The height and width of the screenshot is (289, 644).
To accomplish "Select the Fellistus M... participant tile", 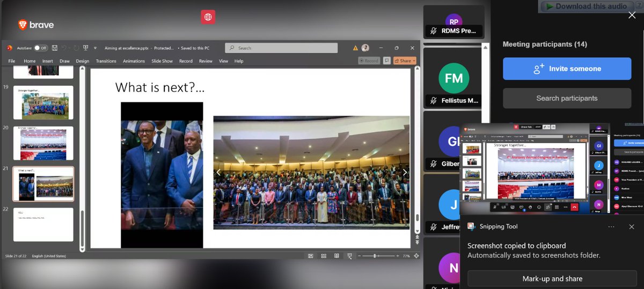I will 453,79.
